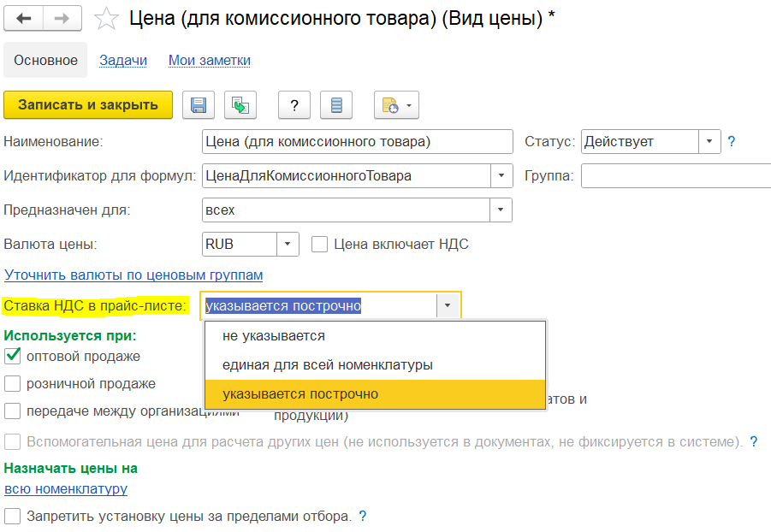Click the green arrow document icon in toolbar
The image size is (771, 532).
[x=240, y=105]
